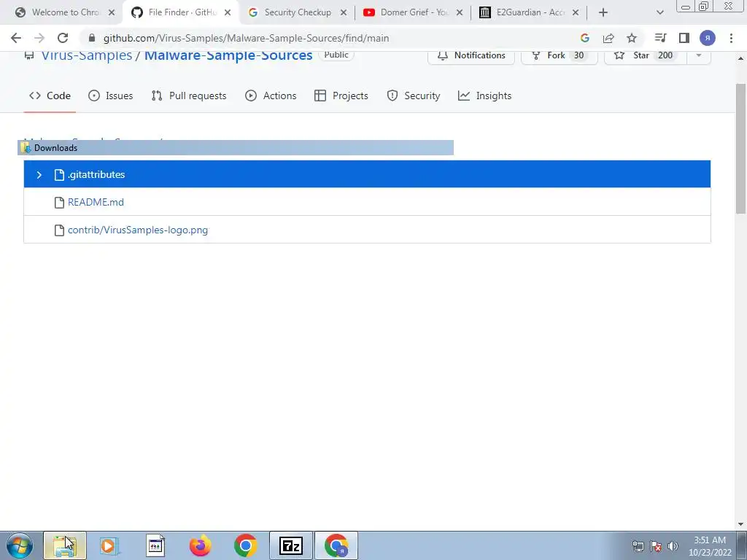Open the Chrome profile avatar

click(x=708, y=38)
